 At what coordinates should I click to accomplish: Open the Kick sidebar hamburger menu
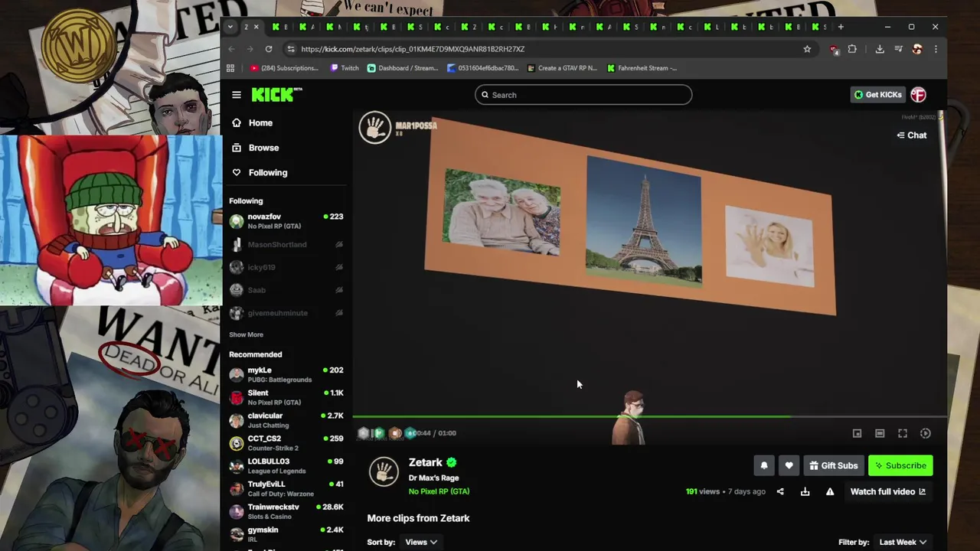(237, 95)
